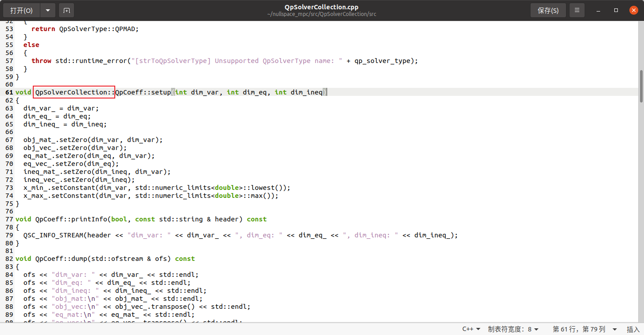Image resolution: width=644 pixels, height=335 pixels.
Task: Close the gedit window
Action: [x=633, y=10]
